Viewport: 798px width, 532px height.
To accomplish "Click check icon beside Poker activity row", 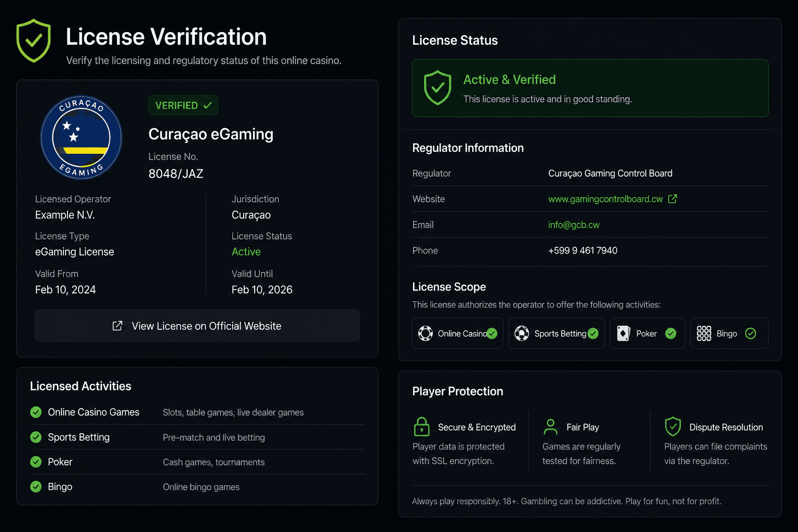I will 36,462.
